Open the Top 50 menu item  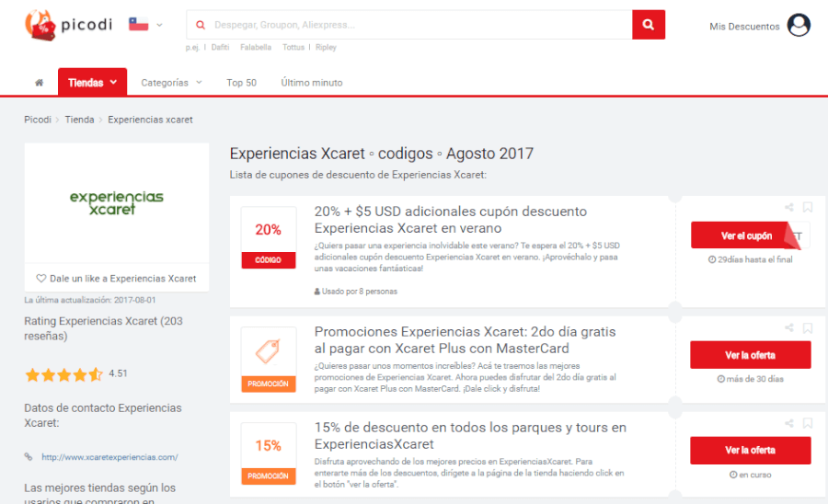[x=241, y=83]
